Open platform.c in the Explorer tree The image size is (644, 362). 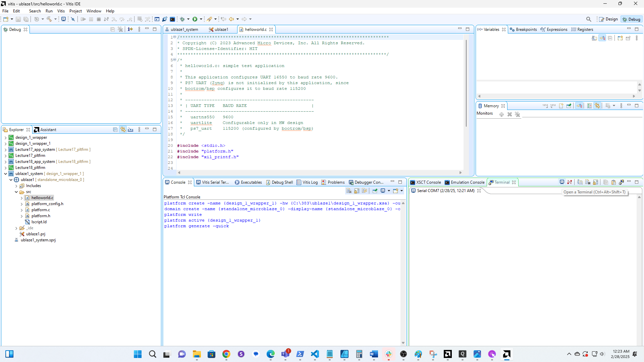pyautogui.click(x=41, y=210)
